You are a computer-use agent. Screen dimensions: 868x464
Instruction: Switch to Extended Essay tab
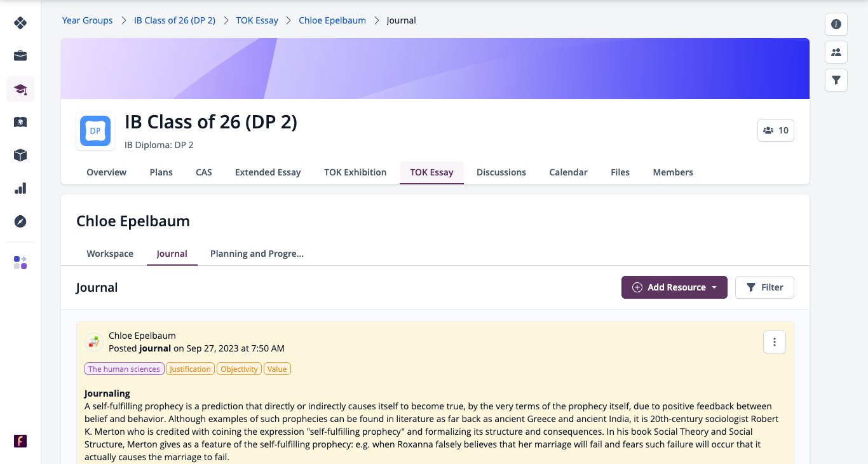point(268,172)
